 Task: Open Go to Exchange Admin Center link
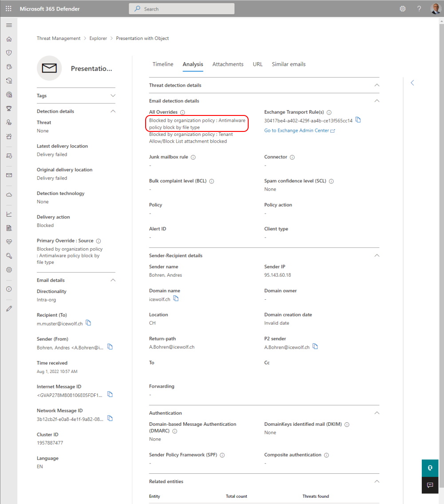[x=299, y=131]
